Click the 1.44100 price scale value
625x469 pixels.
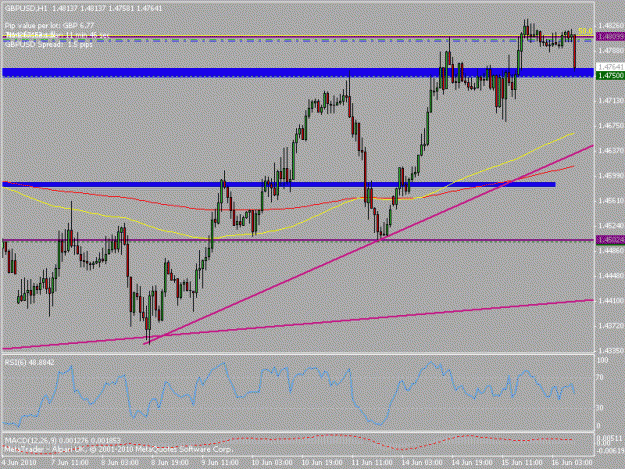click(x=611, y=301)
